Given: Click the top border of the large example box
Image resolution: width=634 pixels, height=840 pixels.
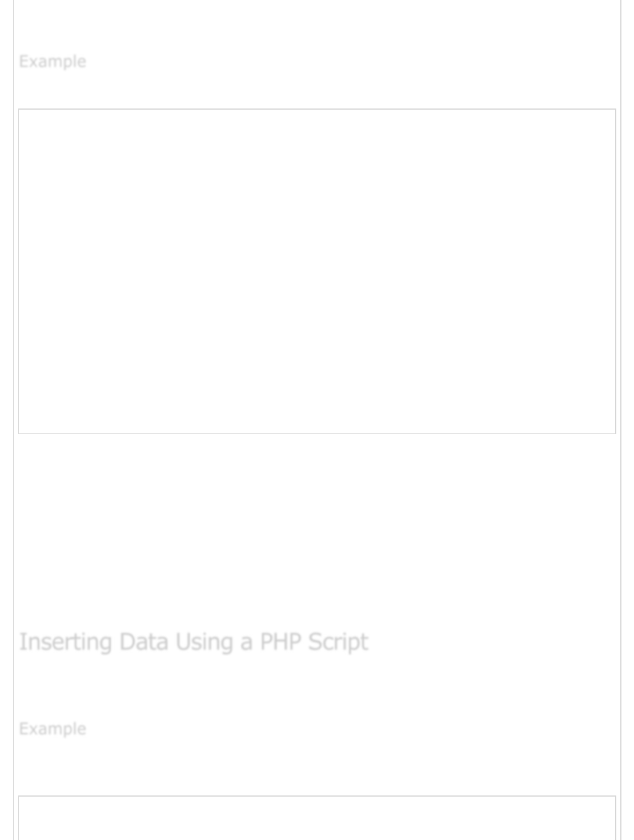Looking at the screenshot, I should (317, 109).
